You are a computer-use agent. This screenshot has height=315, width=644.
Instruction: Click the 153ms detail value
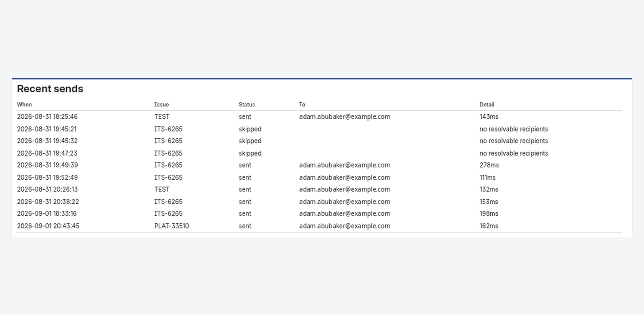point(489,202)
